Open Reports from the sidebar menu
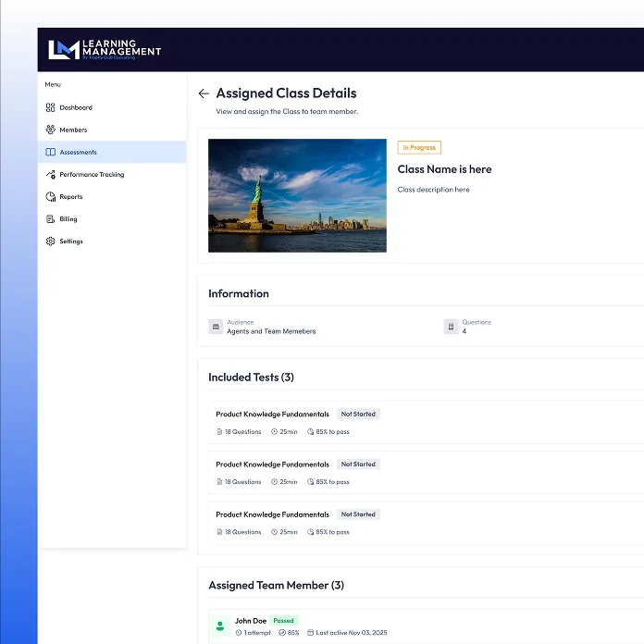The image size is (644, 644). click(x=112, y=197)
